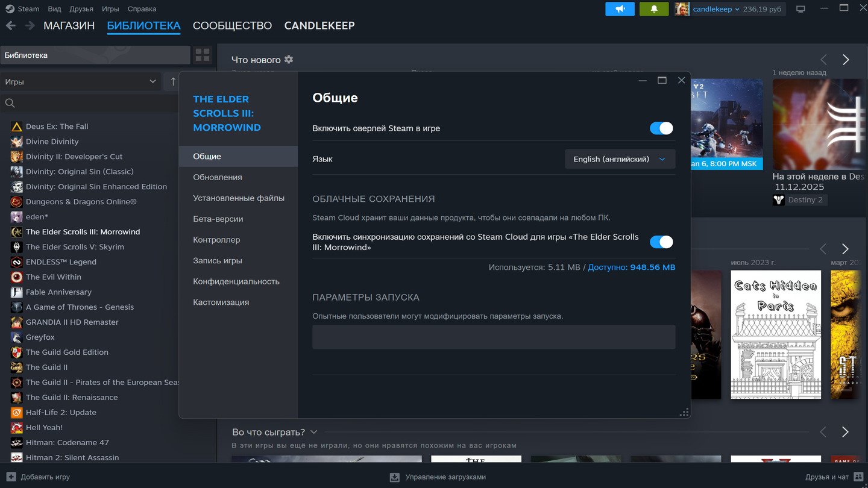868x488 pixels.
Task: Select Cats Hidden in Paris thumbnail
Action: (775, 334)
